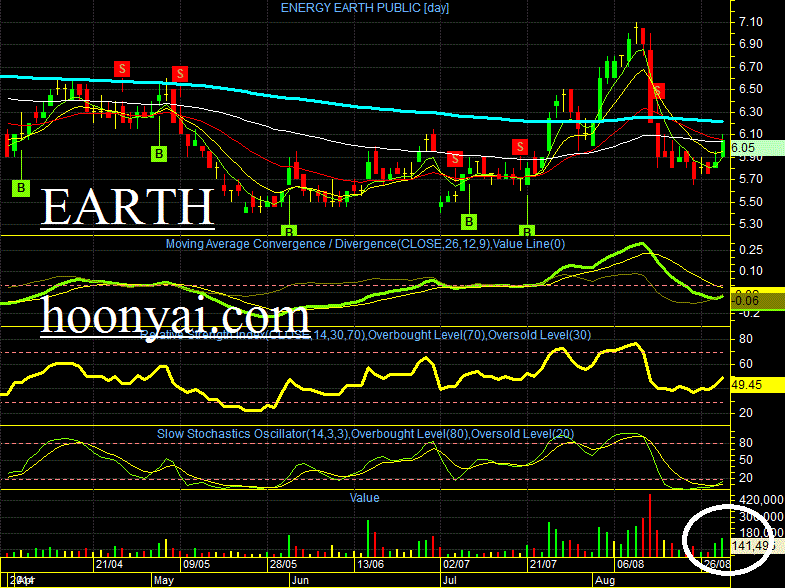Click the green B buy marker after 02/07

click(x=469, y=221)
